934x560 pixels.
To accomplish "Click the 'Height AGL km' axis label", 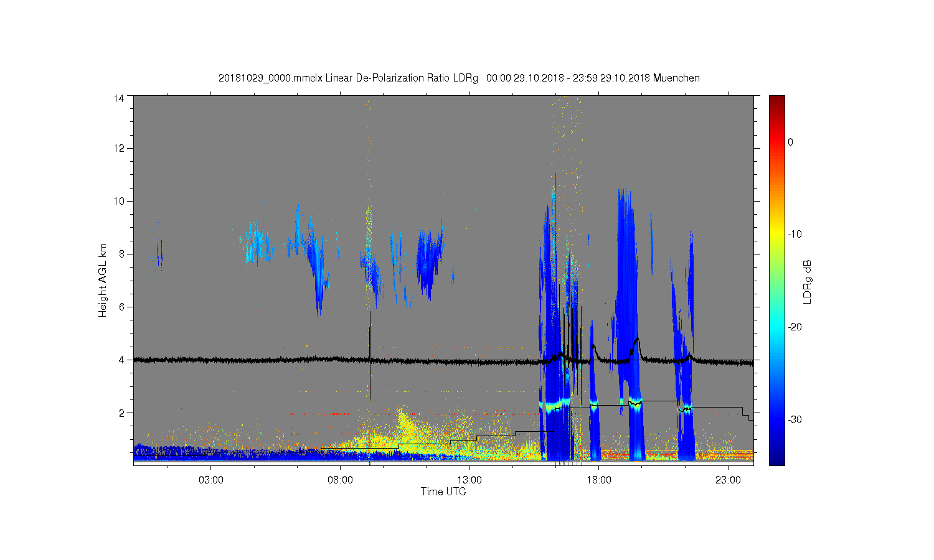I will point(103,280).
